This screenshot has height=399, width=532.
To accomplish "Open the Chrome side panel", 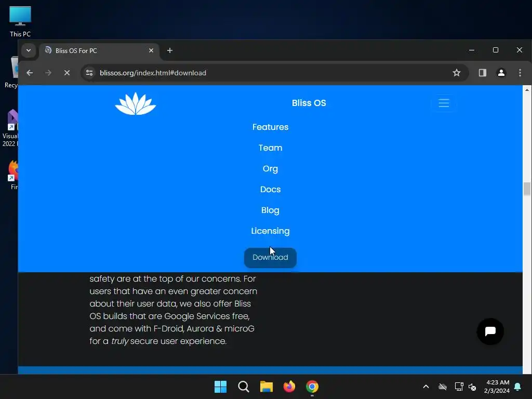I will coord(482,73).
